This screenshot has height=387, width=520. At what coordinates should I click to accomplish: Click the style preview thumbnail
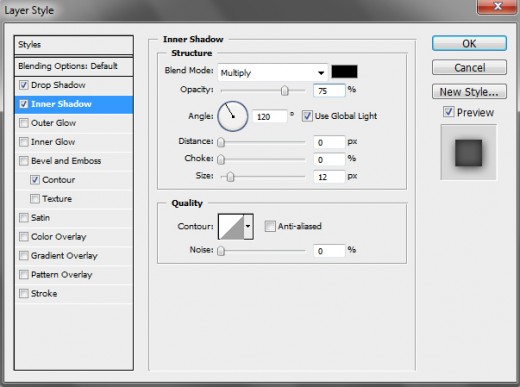click(468, 152)
